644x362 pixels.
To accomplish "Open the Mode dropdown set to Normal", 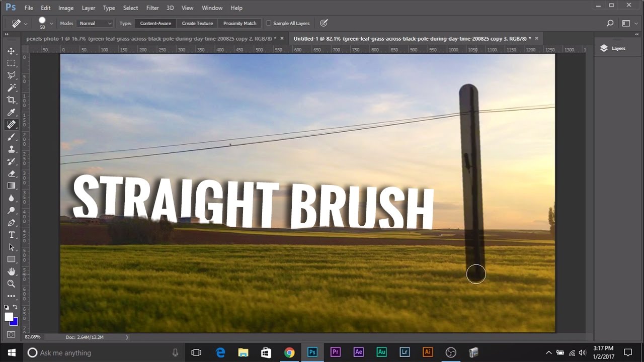I will pyautogui.click(x=95, y=23).
